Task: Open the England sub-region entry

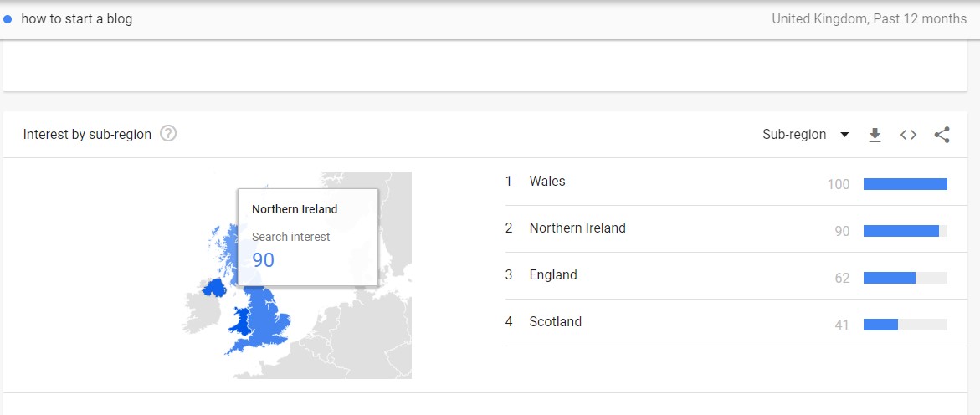Action: pos(553,275)
